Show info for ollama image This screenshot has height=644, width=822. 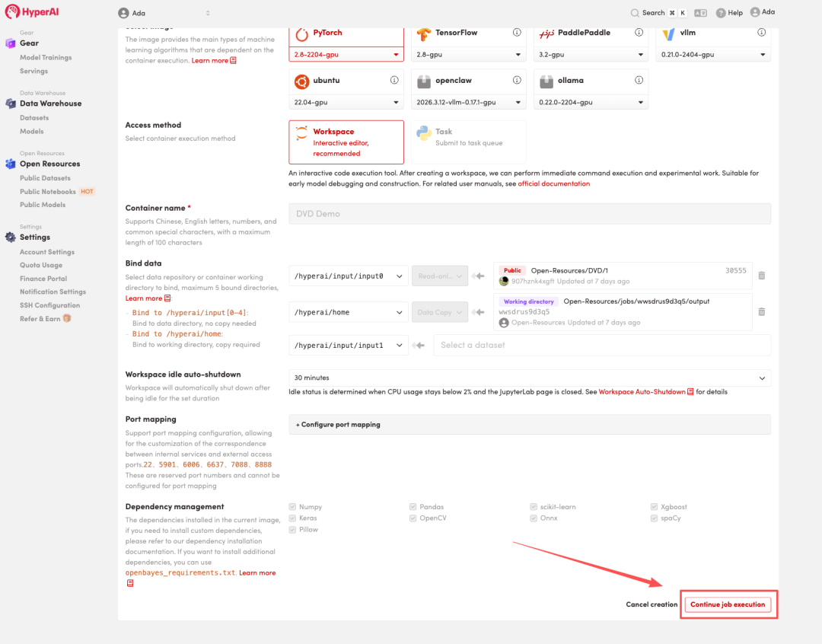pyautogui.click(x=639, y=80)
